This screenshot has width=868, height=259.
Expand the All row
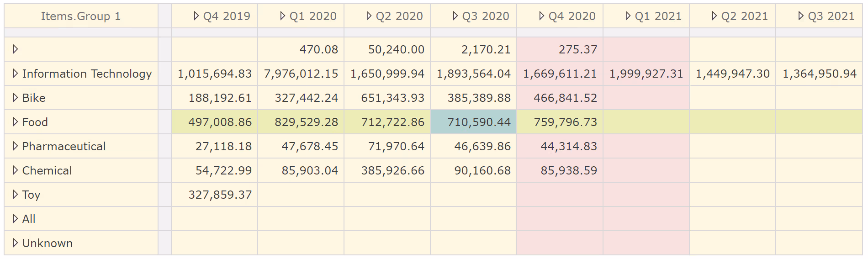[x=16, y=219]
